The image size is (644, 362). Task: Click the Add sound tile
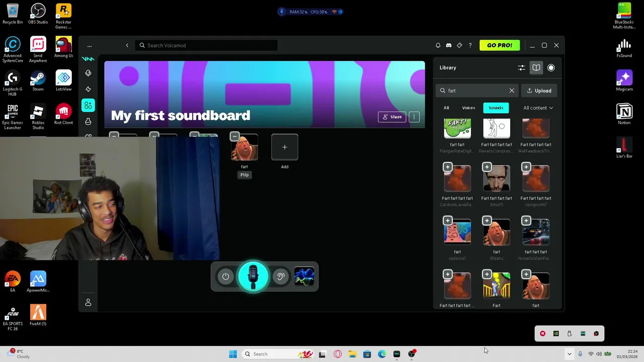284,147
